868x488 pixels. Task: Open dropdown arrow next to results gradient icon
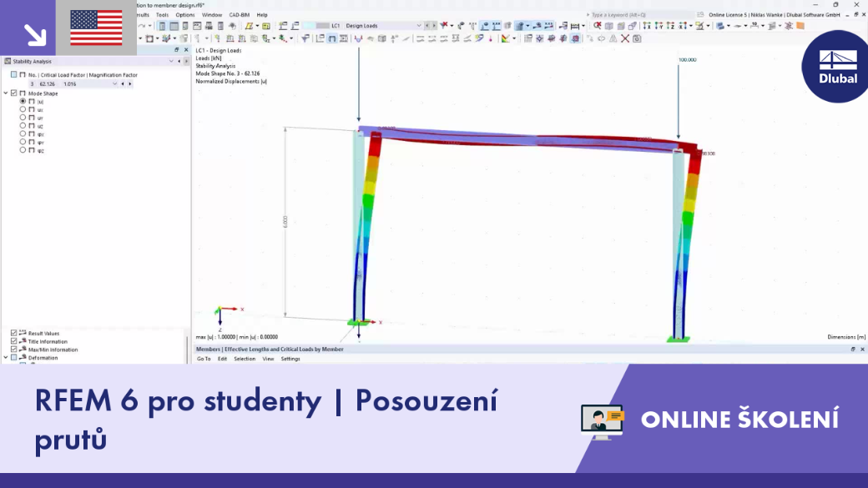pyautogui.click(x=514, y=38)
